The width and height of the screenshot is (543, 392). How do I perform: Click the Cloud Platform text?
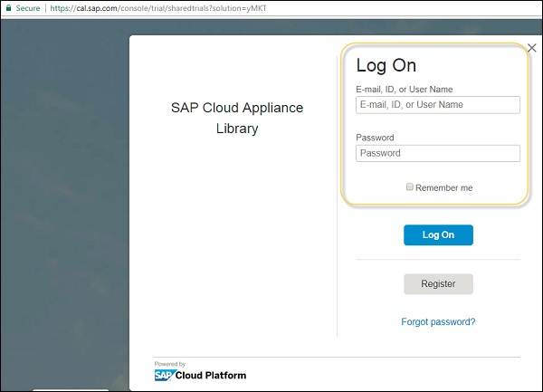tap(211, 375)
